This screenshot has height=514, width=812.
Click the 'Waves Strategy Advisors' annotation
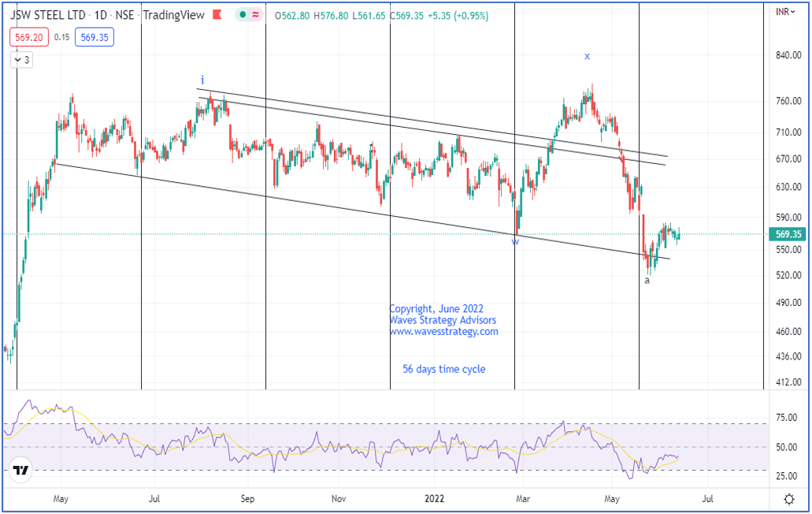443,320
